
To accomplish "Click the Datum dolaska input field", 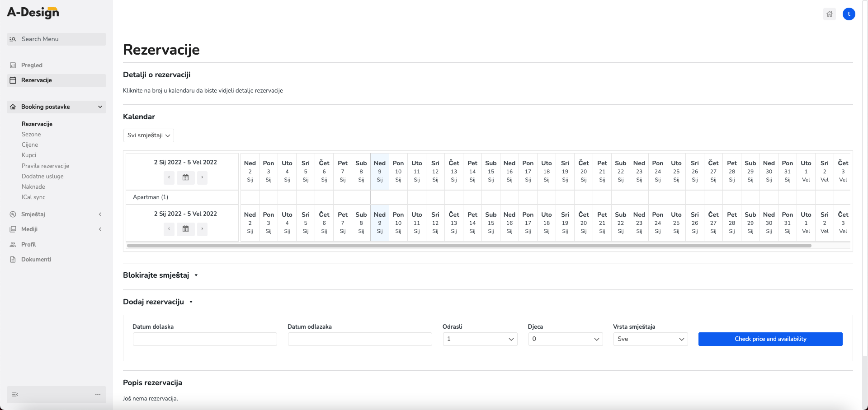I will pos(205,339).
